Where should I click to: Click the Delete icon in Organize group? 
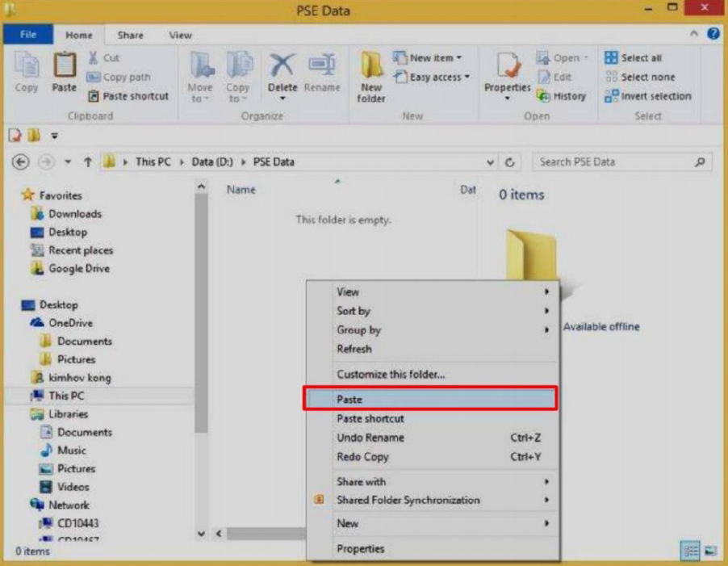tap(282, 73)
